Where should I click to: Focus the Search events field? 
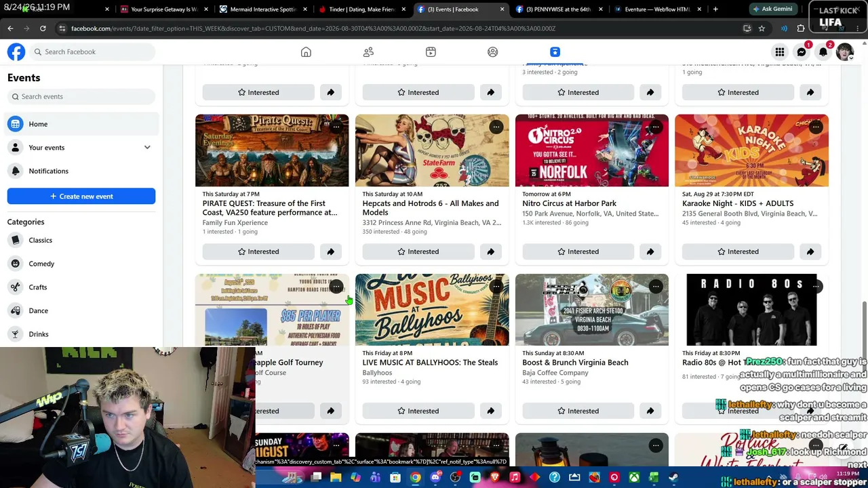(x=81, y=97)
